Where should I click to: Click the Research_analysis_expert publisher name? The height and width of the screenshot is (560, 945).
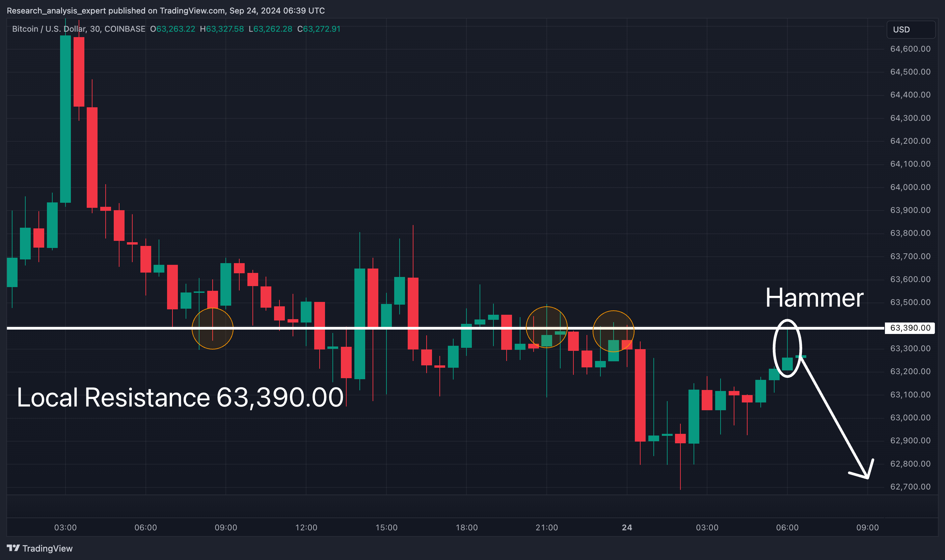point(56,10)
